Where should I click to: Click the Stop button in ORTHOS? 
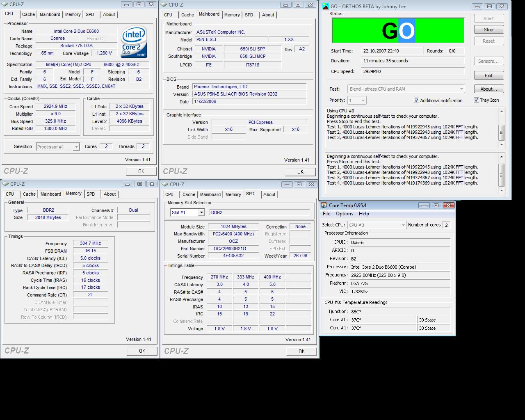point(488,30)
